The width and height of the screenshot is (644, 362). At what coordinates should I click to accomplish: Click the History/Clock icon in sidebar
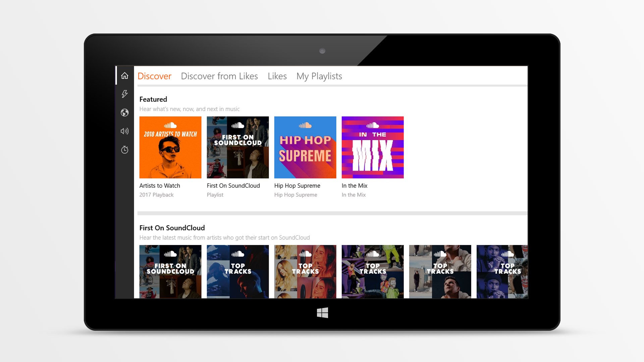[x=125, y=149]
